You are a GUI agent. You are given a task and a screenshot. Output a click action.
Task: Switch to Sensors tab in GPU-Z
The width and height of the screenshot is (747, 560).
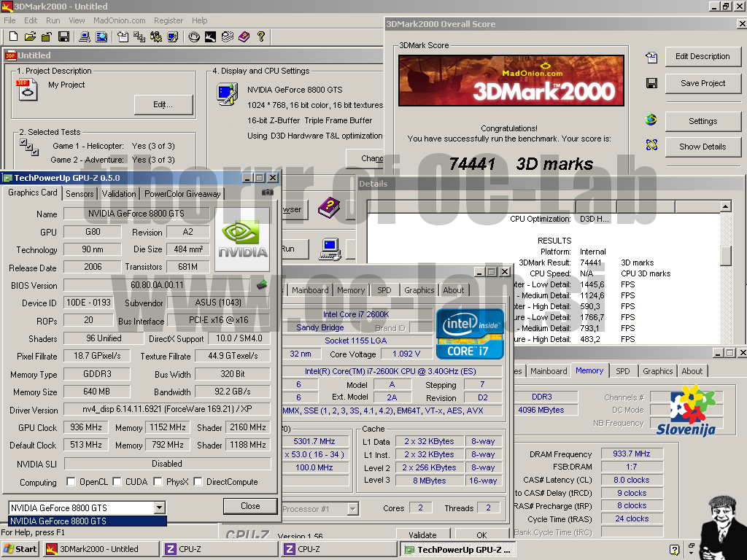click(x=80, y=194)
